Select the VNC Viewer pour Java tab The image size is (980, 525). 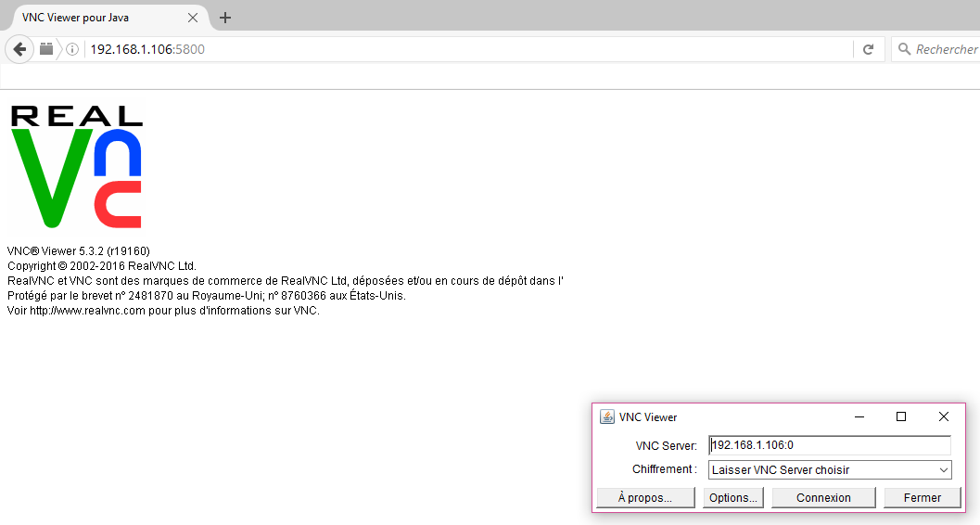tap(105, 17)
